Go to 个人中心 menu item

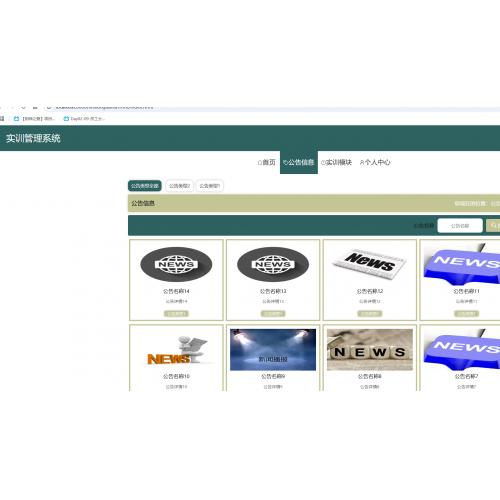click(375, 162)
